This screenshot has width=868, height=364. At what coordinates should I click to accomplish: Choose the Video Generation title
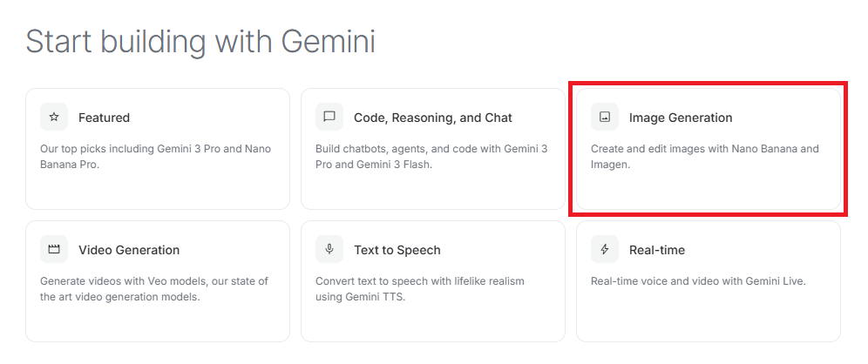129,250
